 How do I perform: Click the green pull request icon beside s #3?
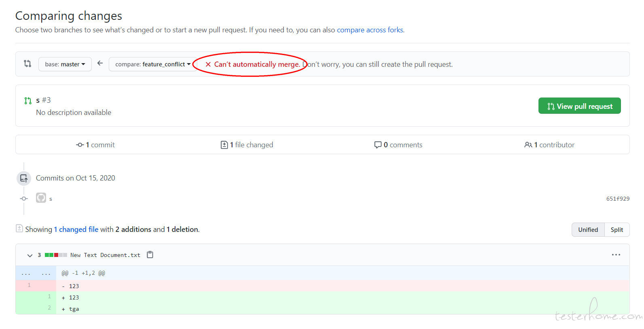(28, 100)
